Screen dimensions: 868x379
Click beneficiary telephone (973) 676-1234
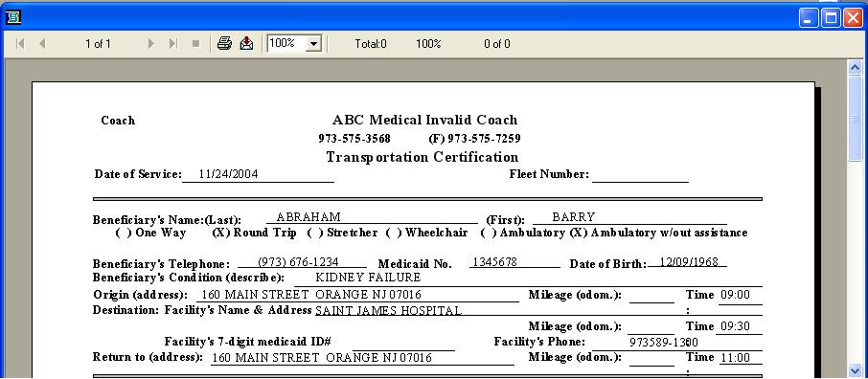point(298,261)
